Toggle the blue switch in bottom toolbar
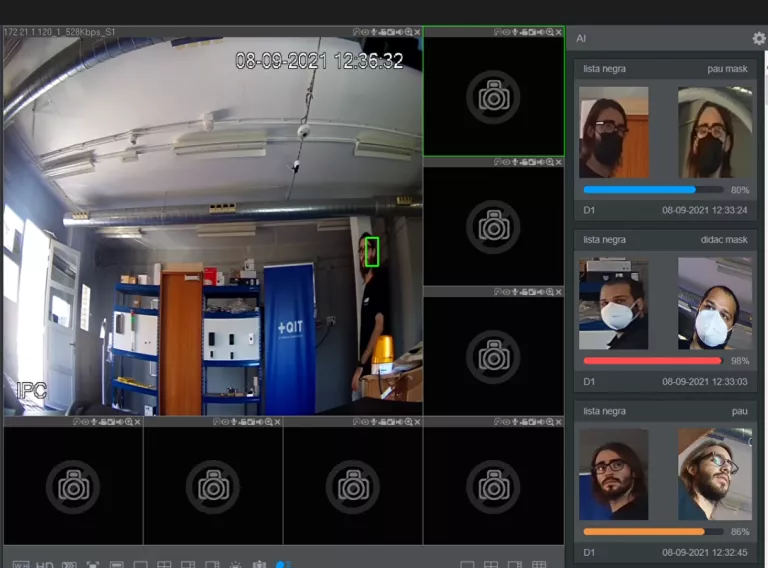The width and height of the screenshot is (768, 568). click(284, 565)
